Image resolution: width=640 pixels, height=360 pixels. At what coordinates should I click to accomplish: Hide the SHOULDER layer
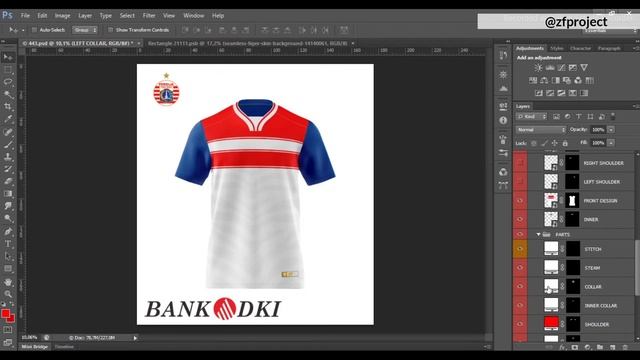click(x=520, y=324)
